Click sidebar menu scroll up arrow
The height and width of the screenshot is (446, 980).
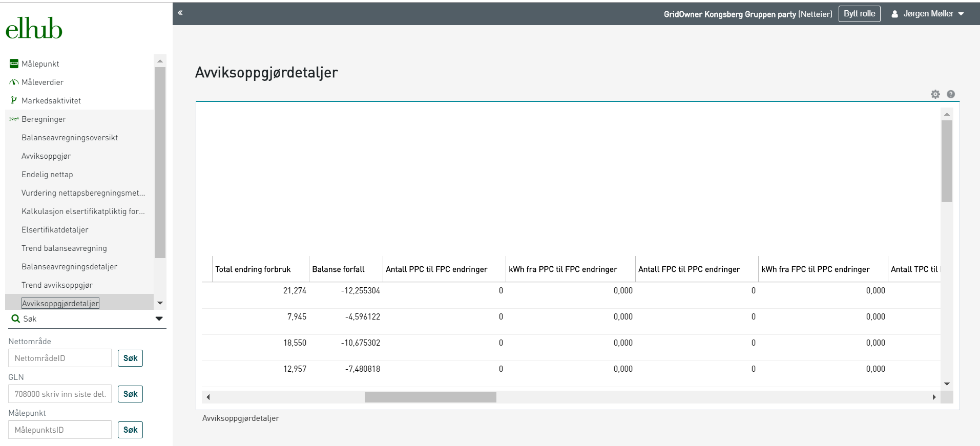tap(160, 61)
